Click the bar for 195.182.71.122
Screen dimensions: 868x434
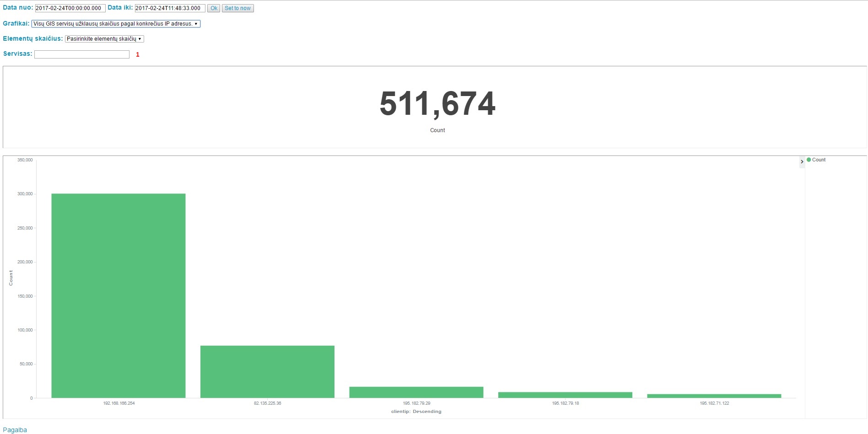click(x=714, y=396)
